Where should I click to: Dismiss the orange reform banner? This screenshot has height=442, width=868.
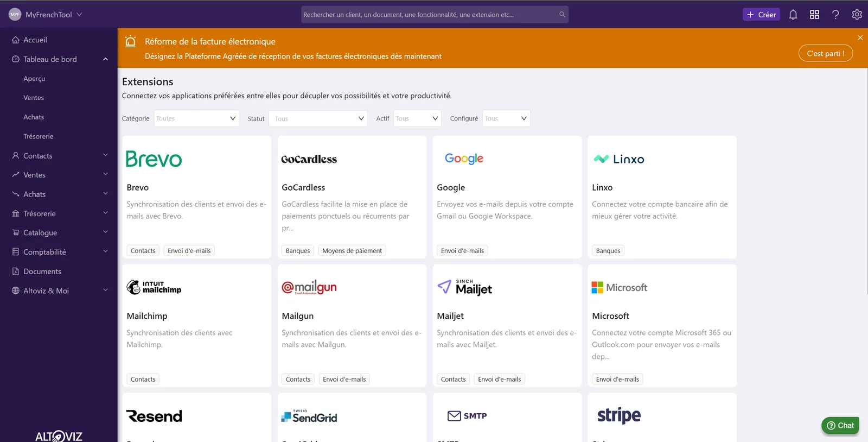click(x=860, y=37)
